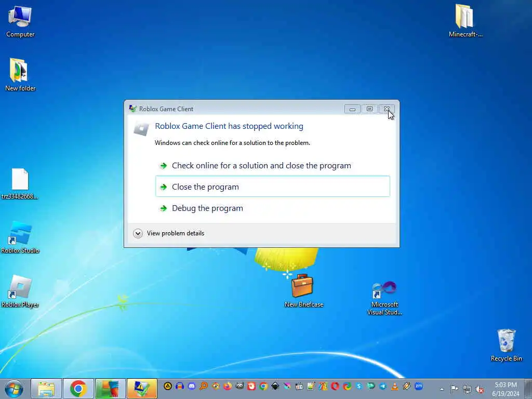Launch Notepad++ from the taskbar
532x399 pixels.
click(311, 386)
